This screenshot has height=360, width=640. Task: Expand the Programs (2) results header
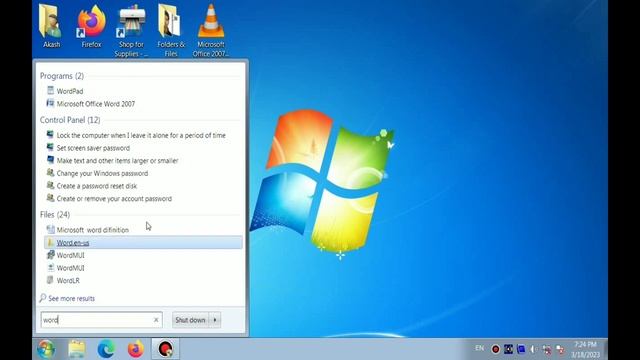62,76
